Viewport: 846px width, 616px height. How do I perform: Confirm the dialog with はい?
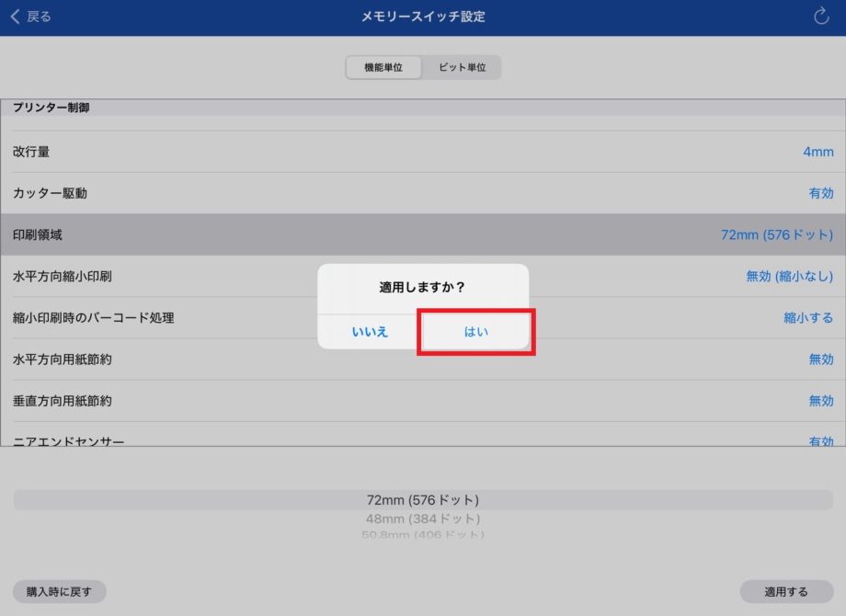[x=475, y=332]
